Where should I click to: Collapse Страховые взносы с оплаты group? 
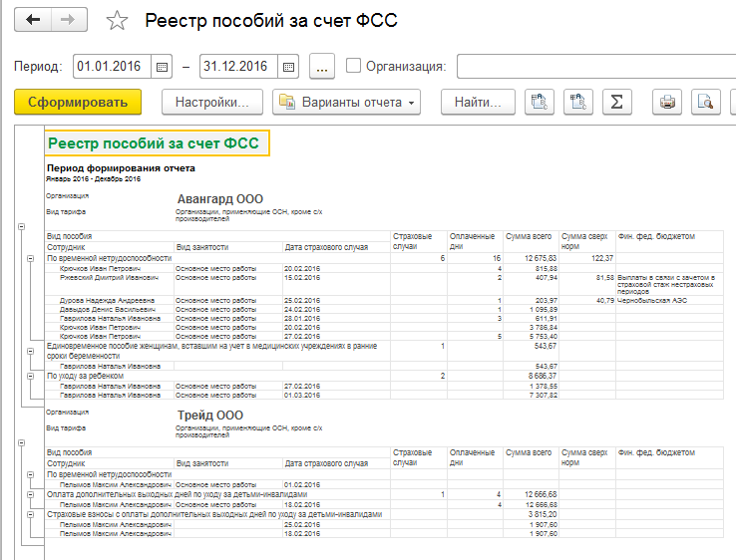click(31, 514)
